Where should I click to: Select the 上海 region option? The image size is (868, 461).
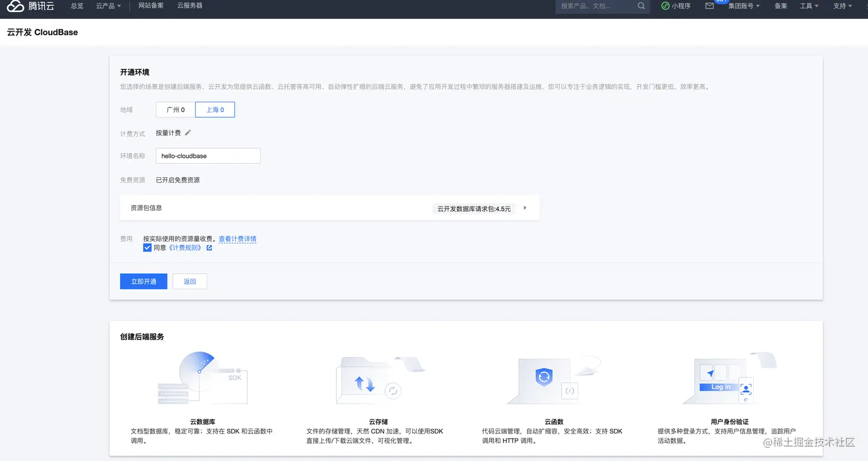click(215, 110)
